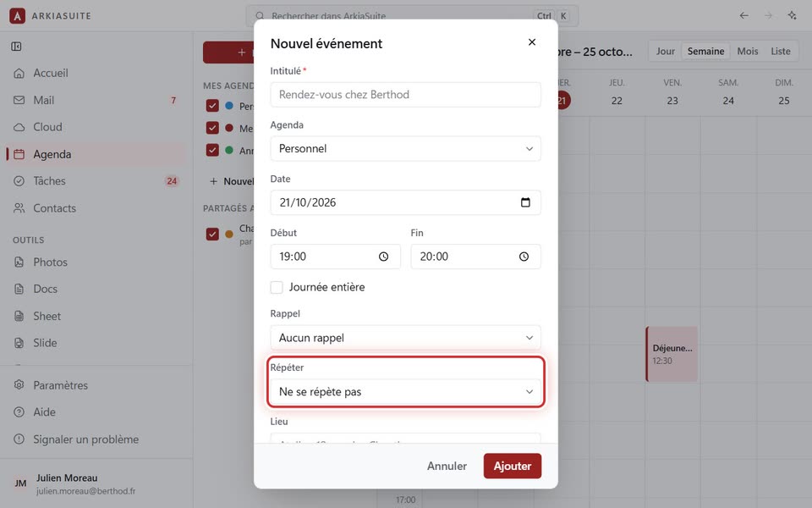
Task: Open Paramètres settings
Action: 96,385
